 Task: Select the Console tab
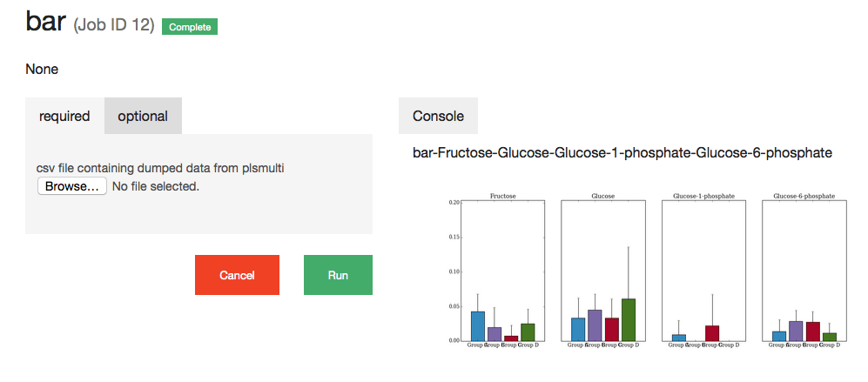[438, 116]
